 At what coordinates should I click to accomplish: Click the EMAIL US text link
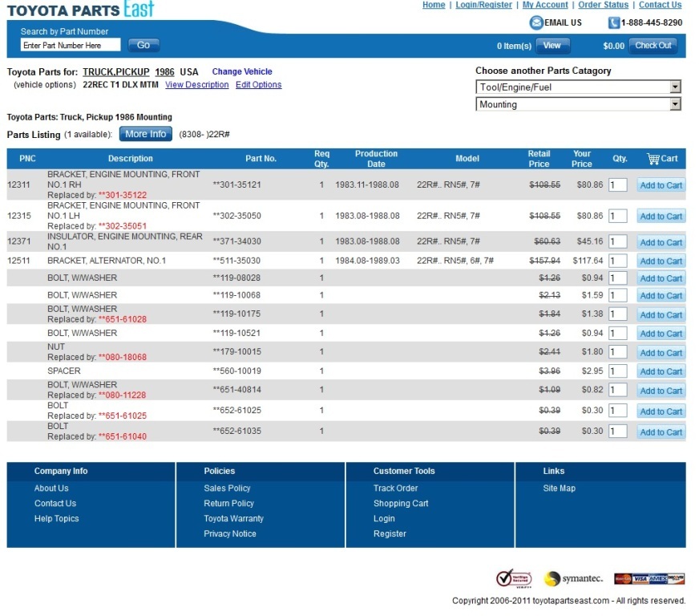563,22
